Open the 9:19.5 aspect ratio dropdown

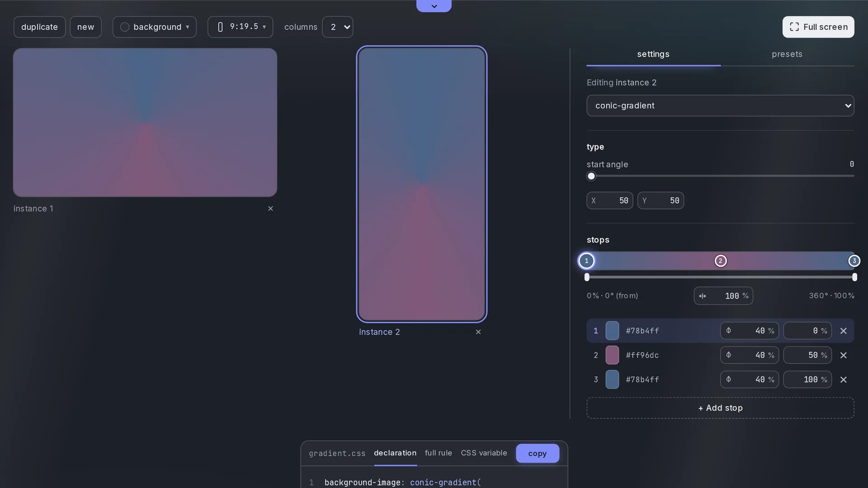(x=241, y=27)
